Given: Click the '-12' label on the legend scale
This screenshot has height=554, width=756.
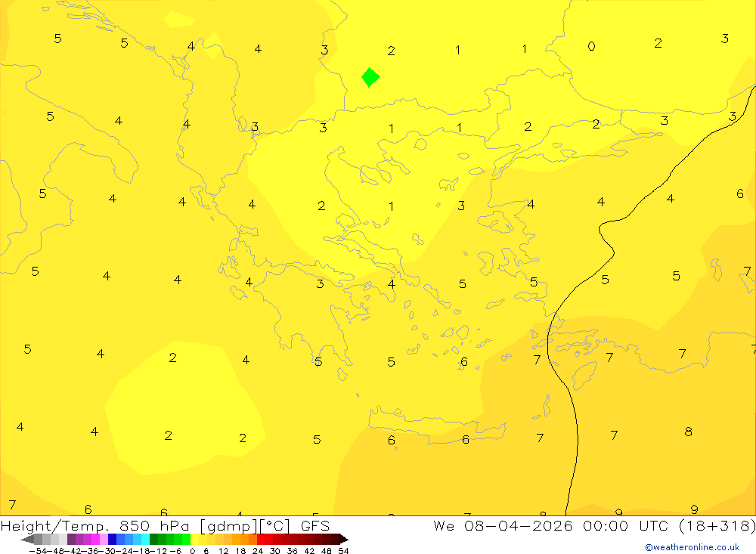Looking at the screenshot, I should pyautogui.click(x=158, y=551).
